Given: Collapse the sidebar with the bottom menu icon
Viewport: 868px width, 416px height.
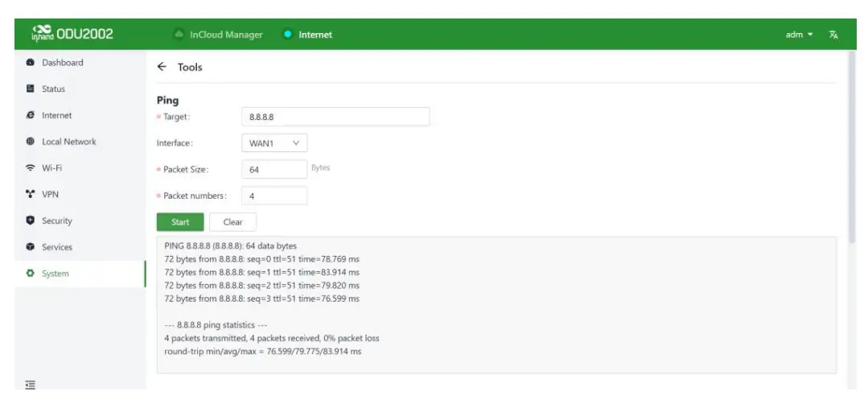Looking at the screenshot, I should [x=31, y=385].
